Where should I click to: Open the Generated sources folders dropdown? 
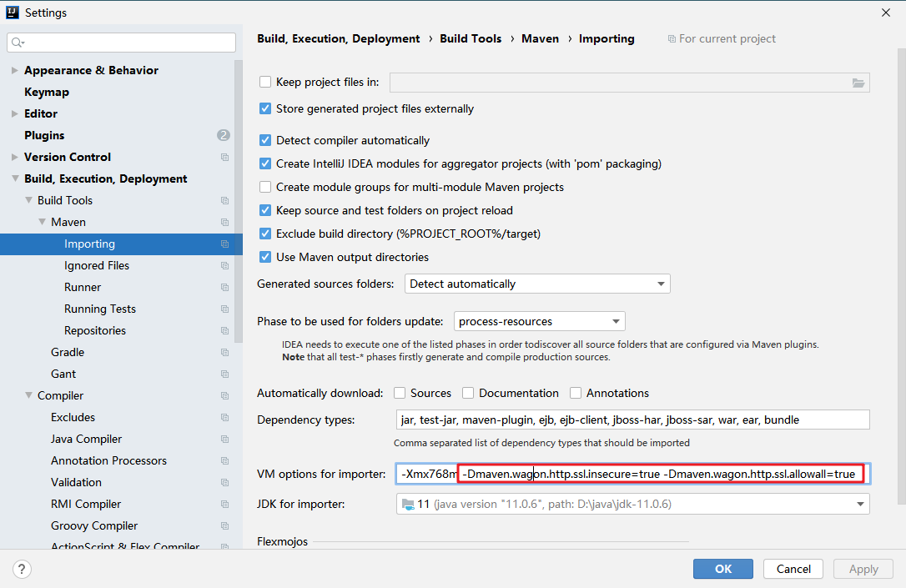click(x=662, y=284)
